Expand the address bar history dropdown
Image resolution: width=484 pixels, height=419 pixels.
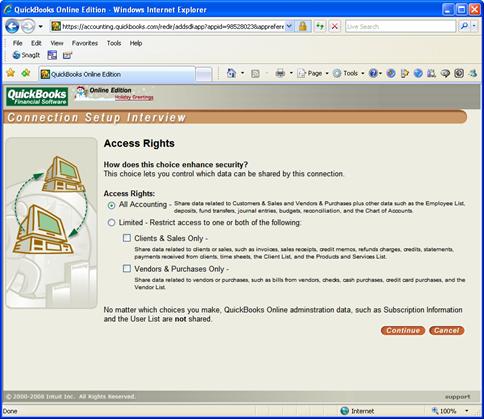pos(289,26)
